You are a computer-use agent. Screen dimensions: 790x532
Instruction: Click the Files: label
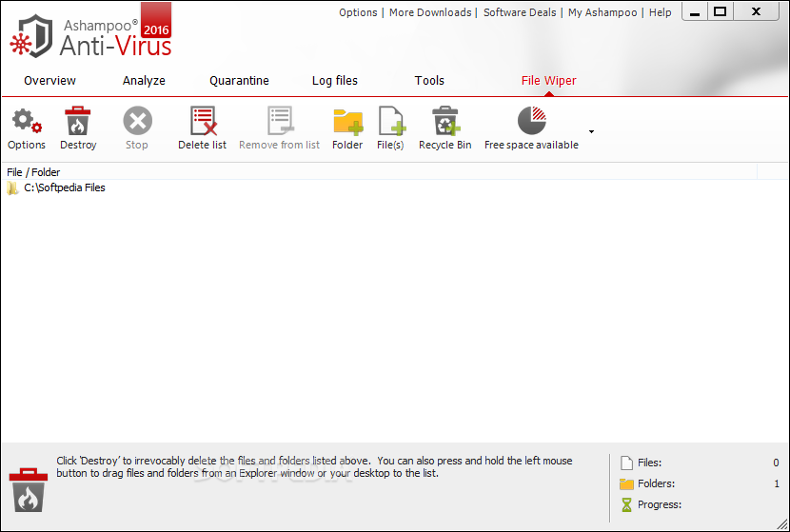pyautogui.click(x=649, y=463)
